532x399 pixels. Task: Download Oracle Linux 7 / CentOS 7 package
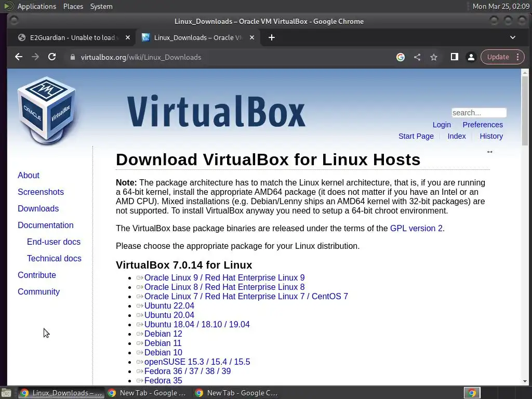pyautogui.click(x=246, y=297)
